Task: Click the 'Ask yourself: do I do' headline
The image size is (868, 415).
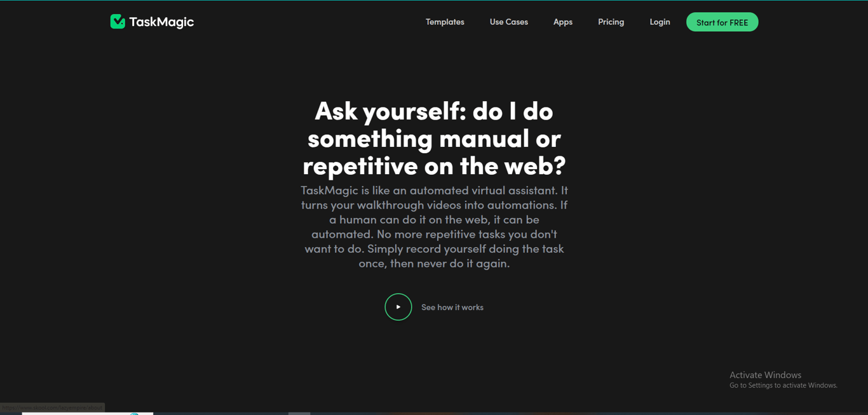Action: [x=434, y=138]
